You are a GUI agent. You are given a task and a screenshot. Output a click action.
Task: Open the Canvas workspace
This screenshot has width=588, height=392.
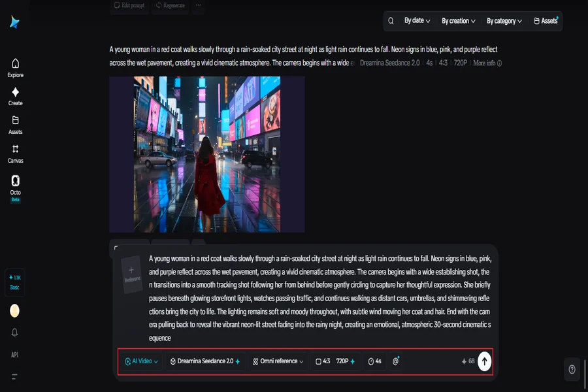[16, 154]
